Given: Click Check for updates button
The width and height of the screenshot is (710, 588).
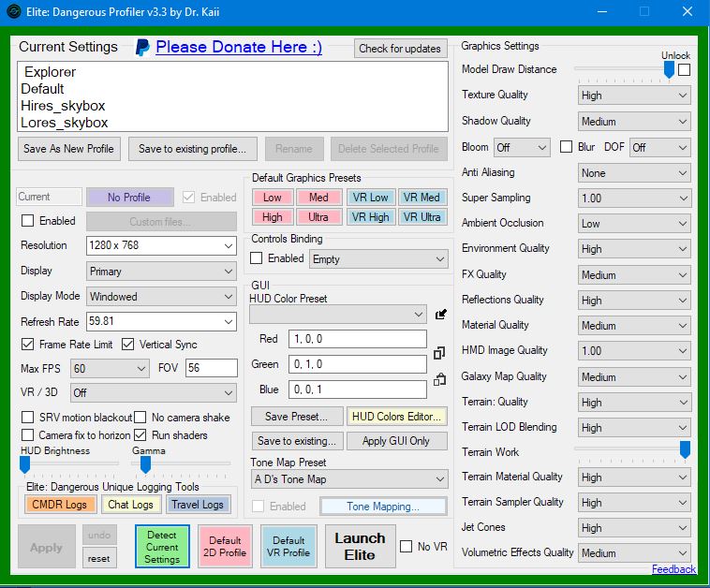Looking at the screenshot, I should [x=400, y=49].
